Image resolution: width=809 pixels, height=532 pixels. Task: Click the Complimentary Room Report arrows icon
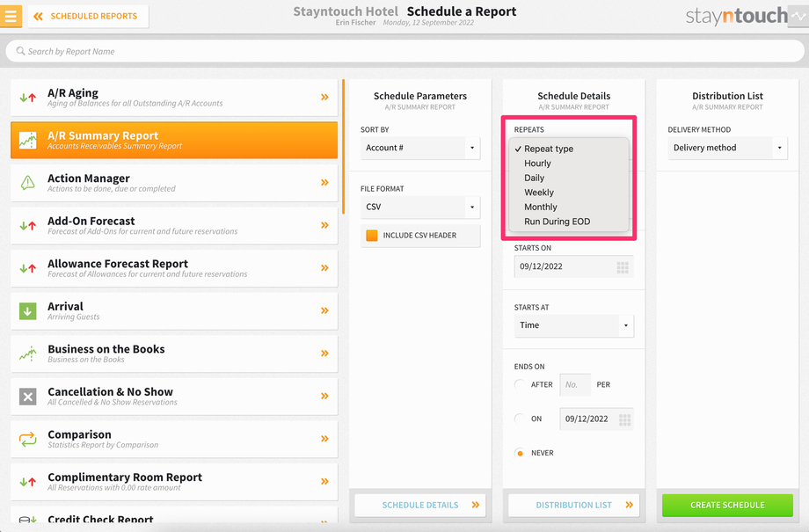28,482
